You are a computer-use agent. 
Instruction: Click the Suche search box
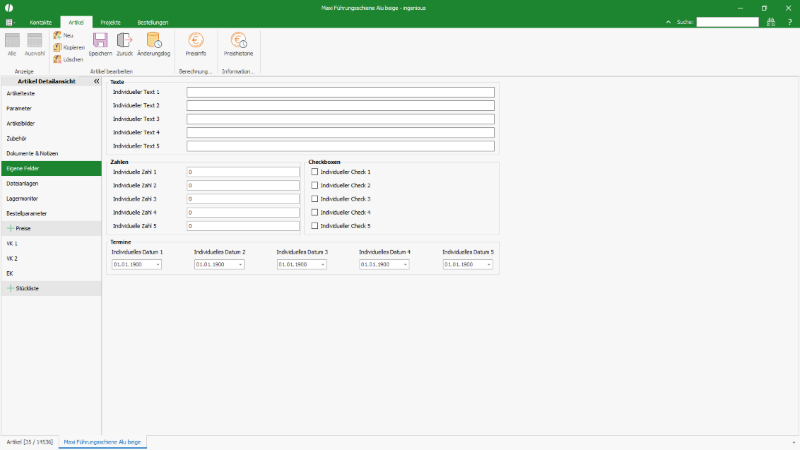(x=728, y=22)
